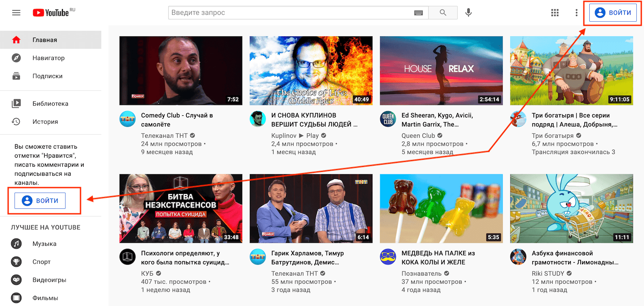Select Подписки in the sidebar
Screen dimensions: 644x306
click(x=51, y=76)
